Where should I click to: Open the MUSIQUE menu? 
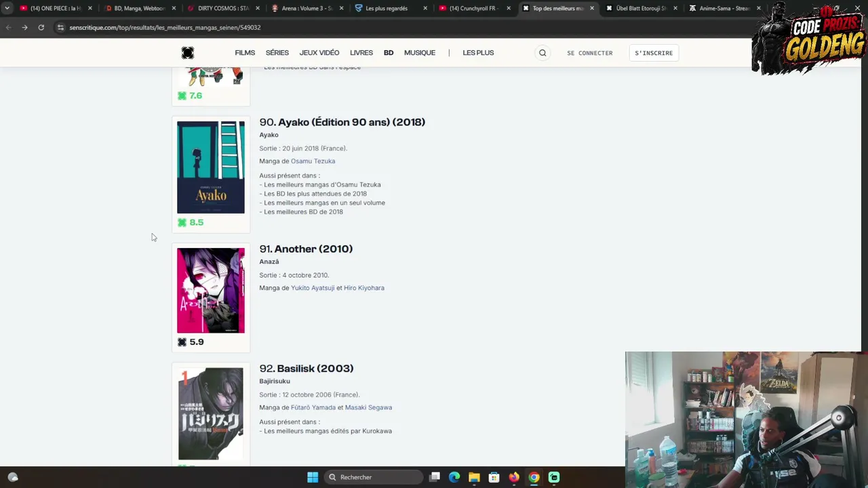[420, 53]
